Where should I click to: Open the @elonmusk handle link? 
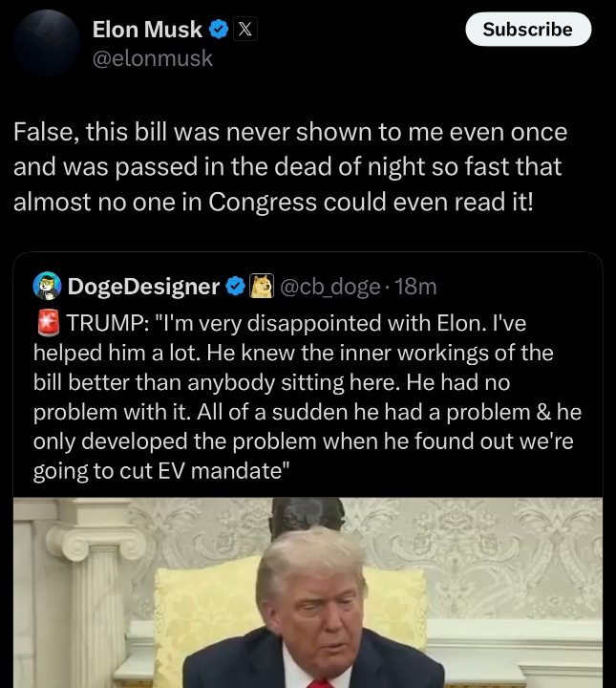pos(152,58)
